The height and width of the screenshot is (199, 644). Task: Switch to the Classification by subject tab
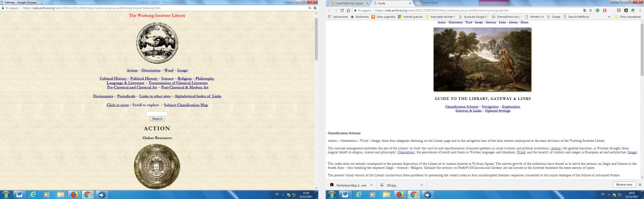[x=349, y=3]
